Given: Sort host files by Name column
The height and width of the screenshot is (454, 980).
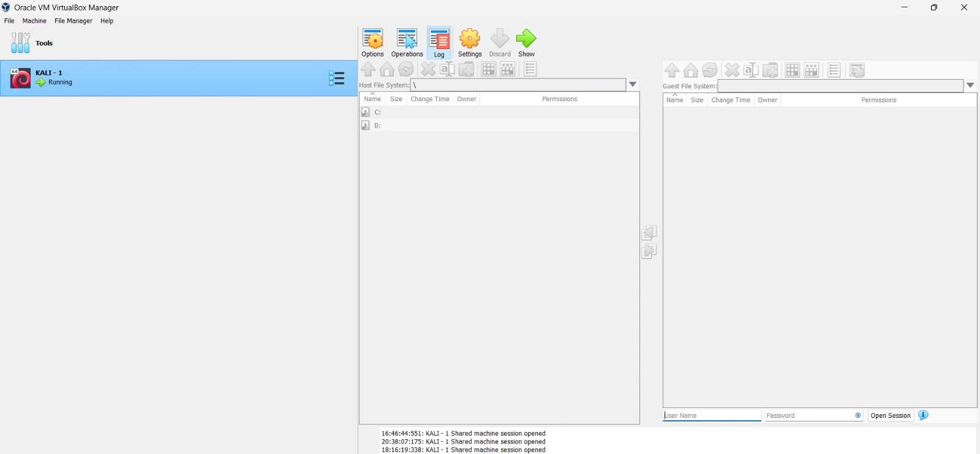Looking at the screenshot, I should [x=372, y=99].
